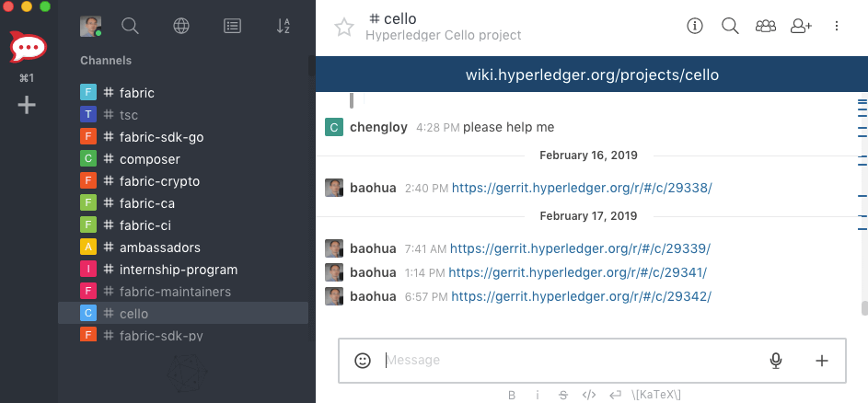
Task: Favorite the cello channel with the star
Action: 343,27
